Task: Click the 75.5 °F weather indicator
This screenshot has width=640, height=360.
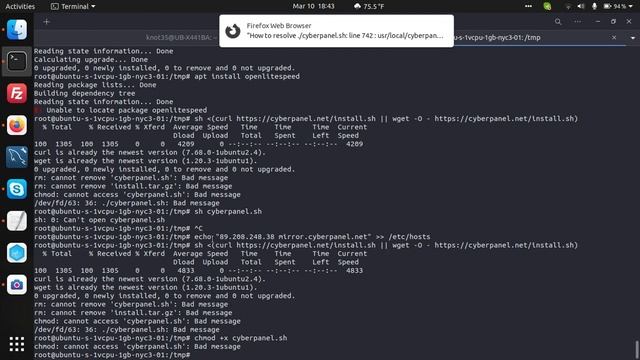Action: [369, 6]
